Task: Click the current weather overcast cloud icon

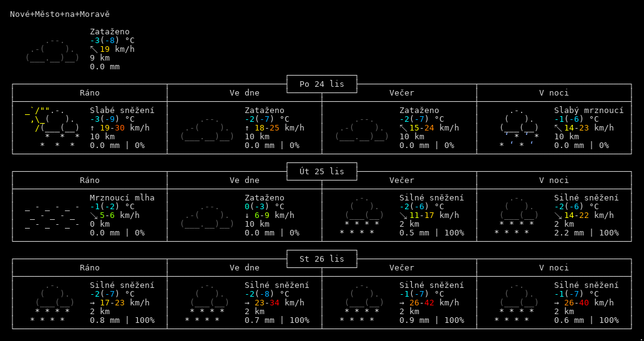Action: [x=52, y=49]
